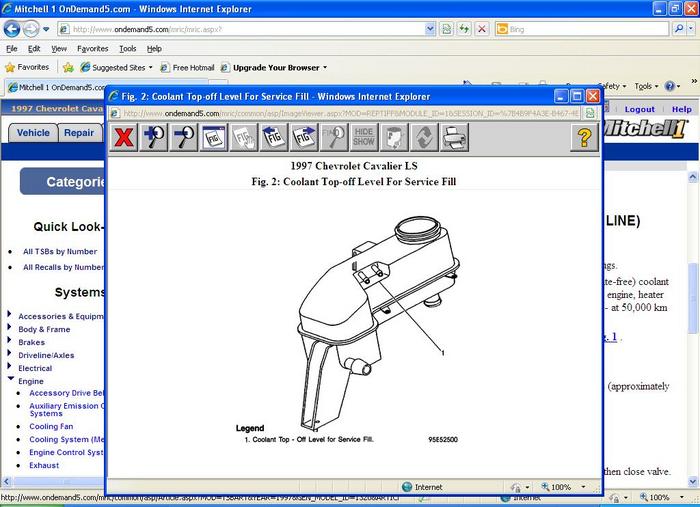Image resolution: width=700 pixels, height=507 pixels.
Task: Click the Help link near Logout
Action: [x=681, y=109]
